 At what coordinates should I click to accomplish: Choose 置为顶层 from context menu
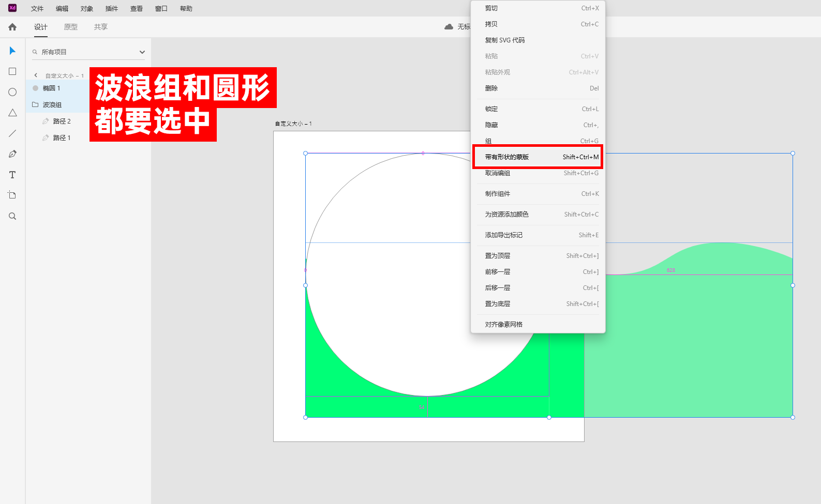pos(538,256)
